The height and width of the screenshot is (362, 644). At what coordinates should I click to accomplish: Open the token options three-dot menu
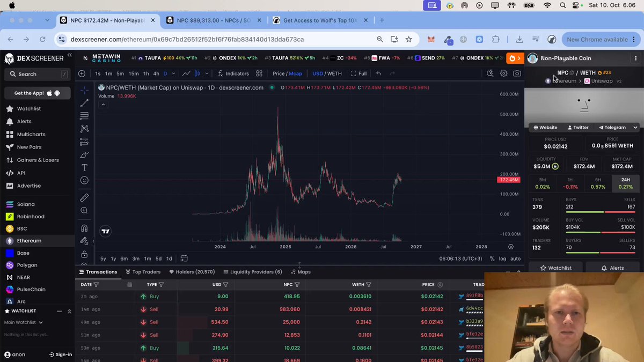(636, 58)
